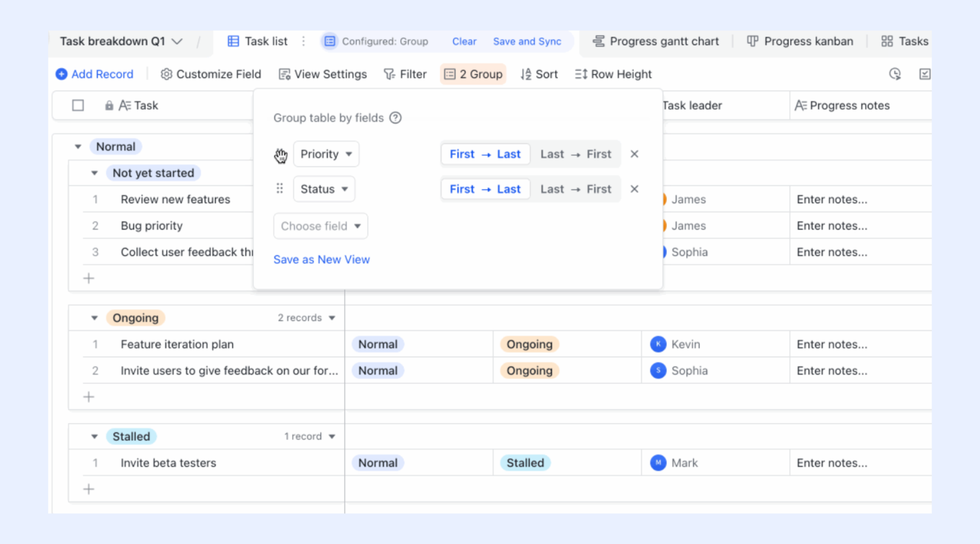Open the 2 records dropdown arrow

(x=332, y=318)
